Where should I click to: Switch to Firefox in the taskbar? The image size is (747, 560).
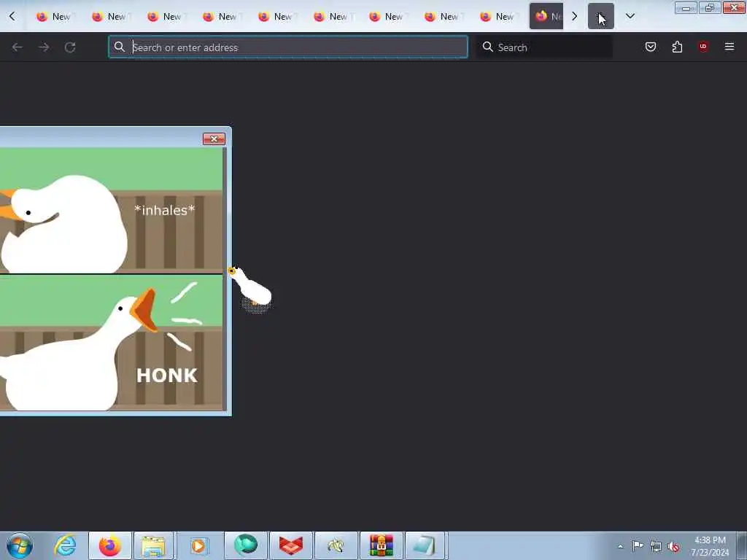pyautogui.click(x=110, y=545)
